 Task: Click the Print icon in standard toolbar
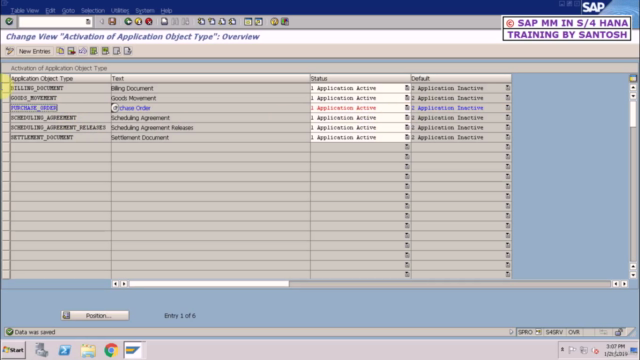[164, 21]
